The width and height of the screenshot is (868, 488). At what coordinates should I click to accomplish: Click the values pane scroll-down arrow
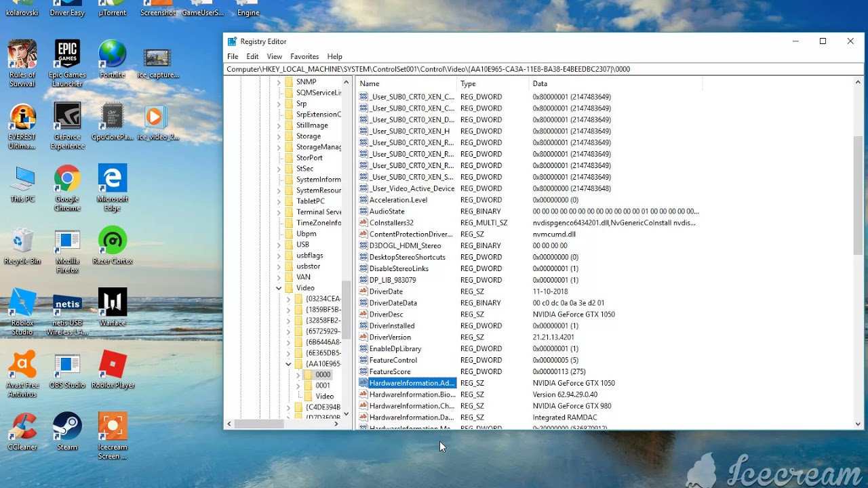[x=858, y=424]
